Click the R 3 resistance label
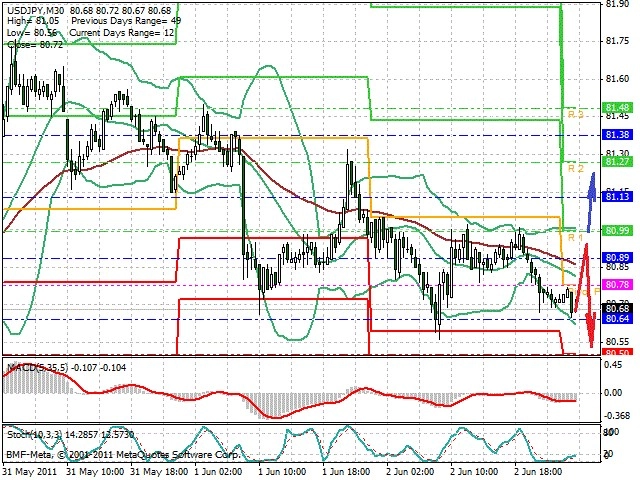 coord(576,114)
